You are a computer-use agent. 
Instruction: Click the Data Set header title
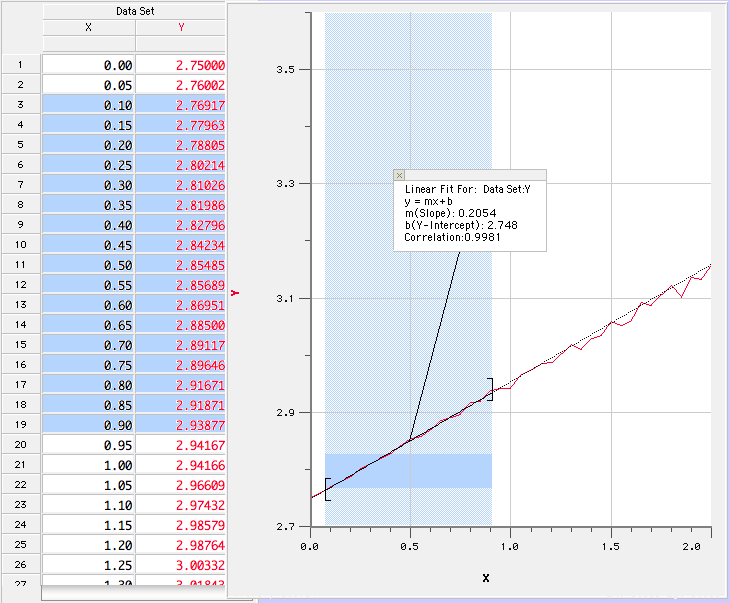click(133, 9)
